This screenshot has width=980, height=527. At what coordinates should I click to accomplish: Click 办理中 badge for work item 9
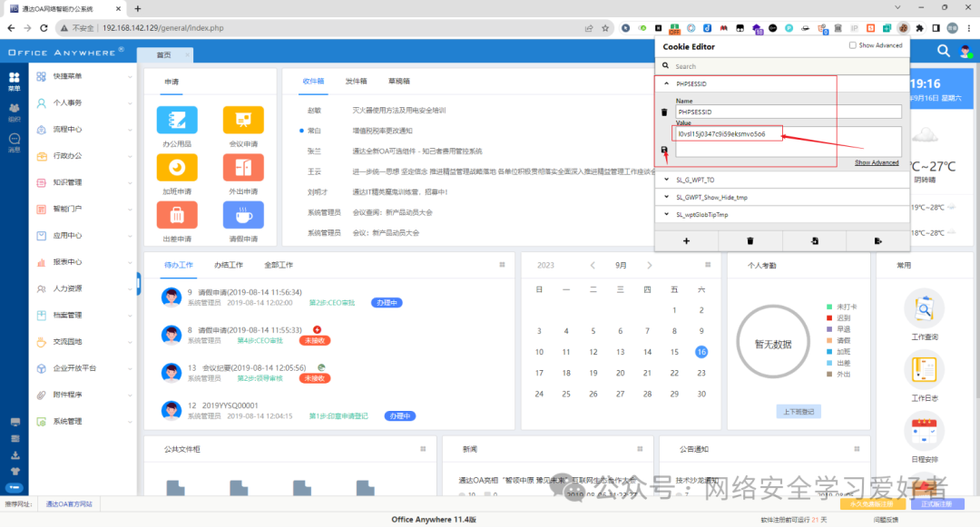click(x=387, y=303)
